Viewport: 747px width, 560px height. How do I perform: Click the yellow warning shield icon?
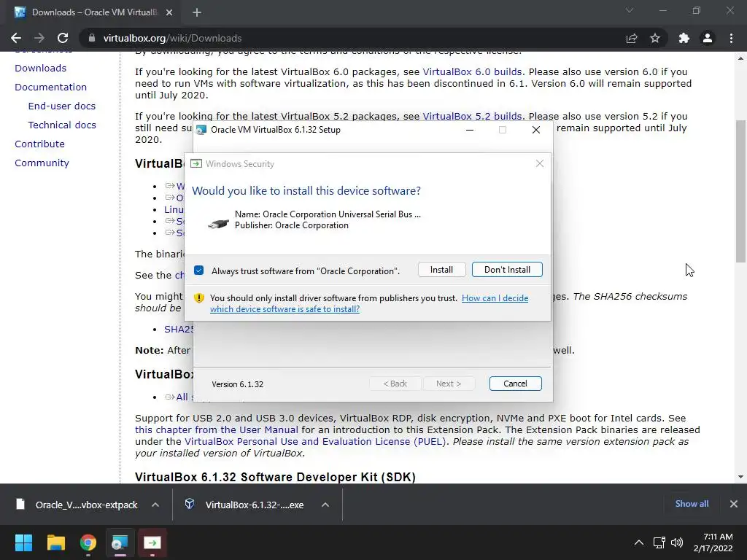coord(198,298)
